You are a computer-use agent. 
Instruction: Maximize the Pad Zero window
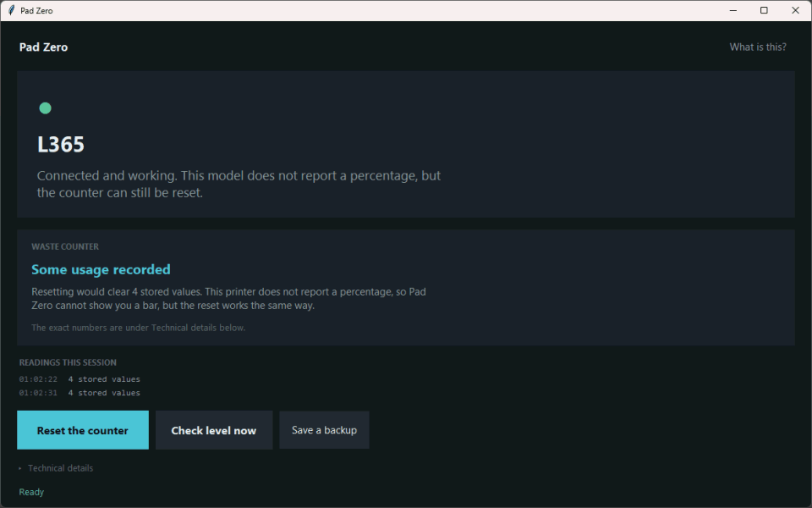click(764, 10)
